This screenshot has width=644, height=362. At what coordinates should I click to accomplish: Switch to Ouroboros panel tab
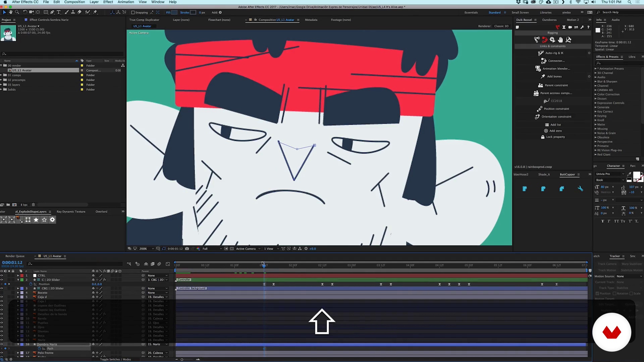pos(549,20)
